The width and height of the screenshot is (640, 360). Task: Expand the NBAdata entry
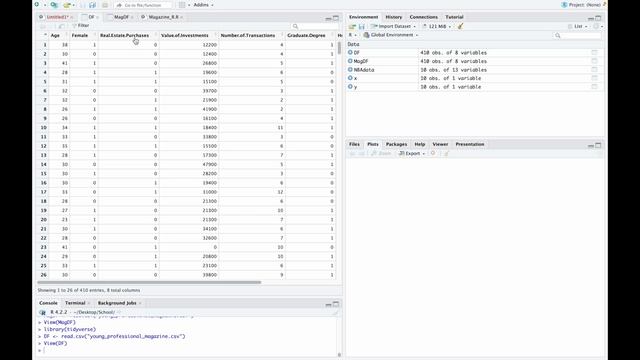tap(350, 70)
